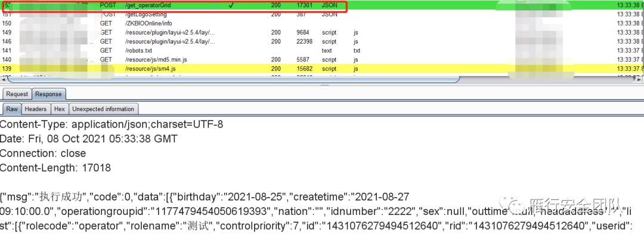Screen dimensions: 644x234
Task: Select the /ZKBIOOnline/info GET request row
Action: coord(322,23)
